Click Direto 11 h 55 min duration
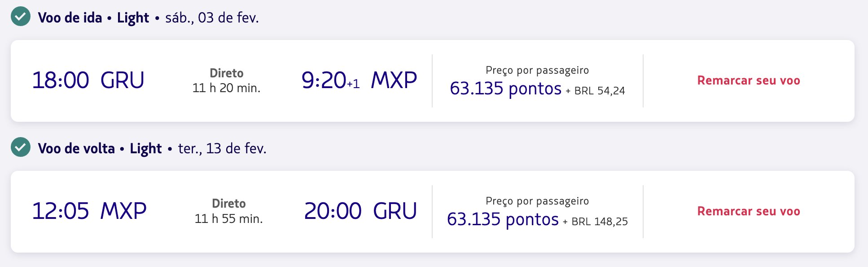 [229, 211]
